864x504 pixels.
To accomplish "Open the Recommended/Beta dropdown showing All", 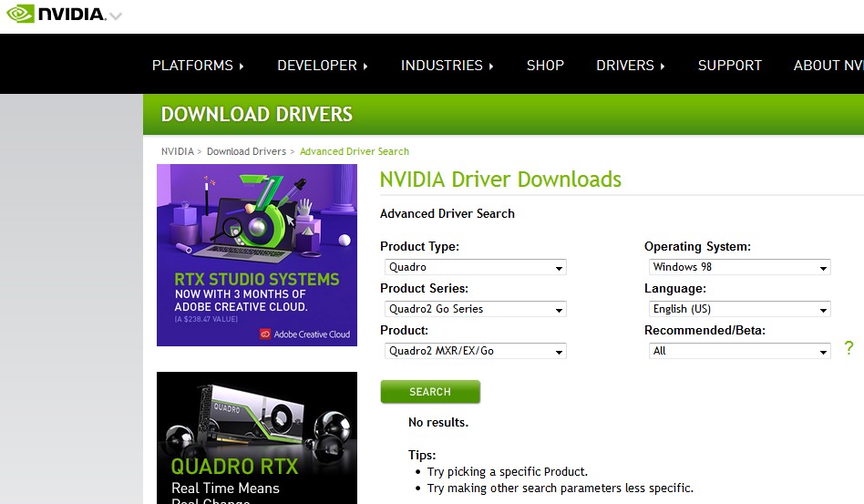I will pyautogui.click(x=739, y=351).
